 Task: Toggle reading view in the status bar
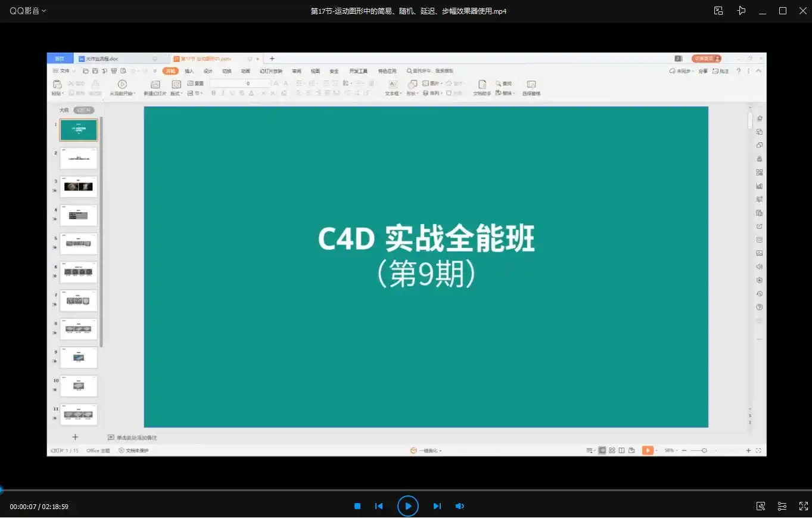[x=621, y=450]
